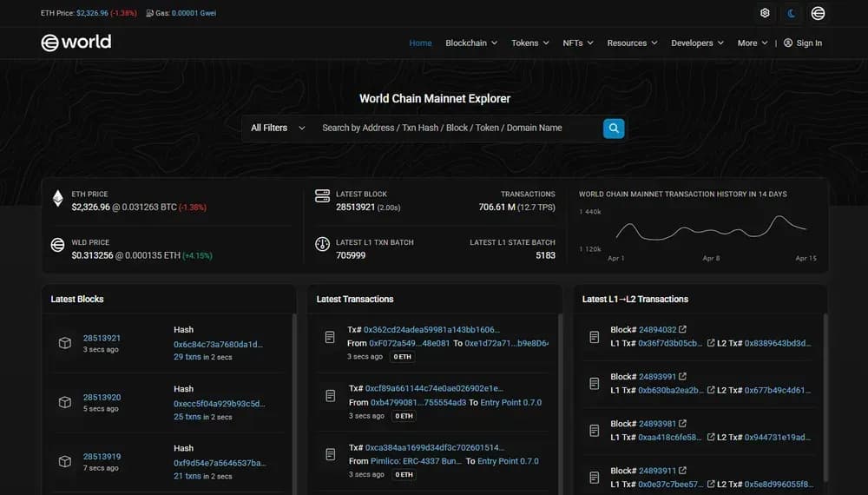
Task: Toggle dark mode with the moon icon
Action: [791, 13]
